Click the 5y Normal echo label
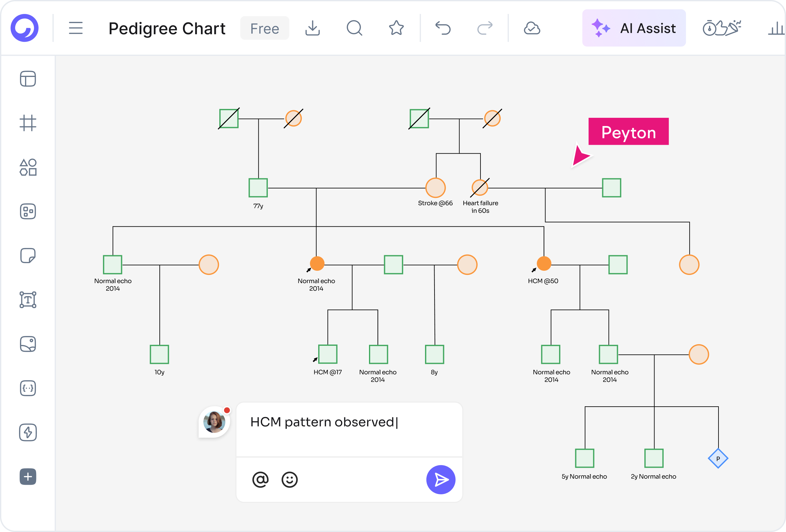 click(584, 476)
